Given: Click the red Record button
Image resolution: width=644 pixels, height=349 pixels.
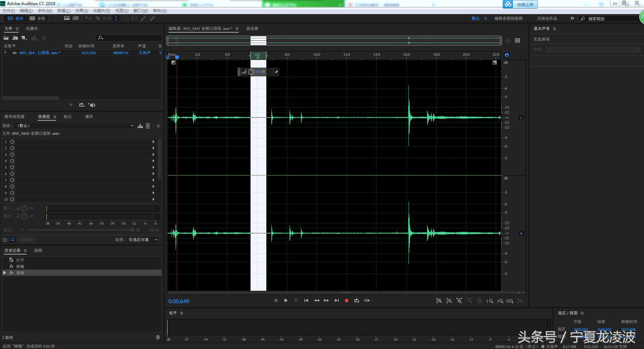Looking at the screenshot, I should click(x=346, y=301).
